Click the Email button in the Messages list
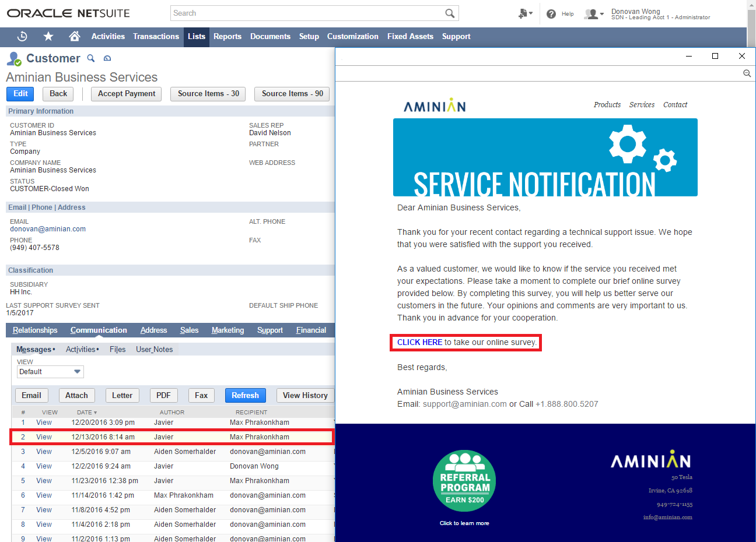756x542 pixels. point(32,395)
